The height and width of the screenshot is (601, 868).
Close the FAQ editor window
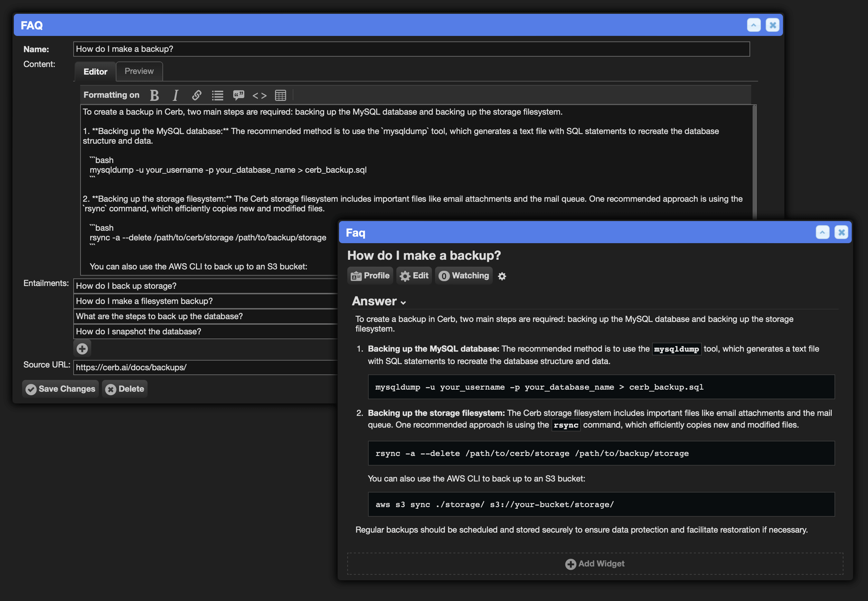pyautogui.click(x=772, y=25)
